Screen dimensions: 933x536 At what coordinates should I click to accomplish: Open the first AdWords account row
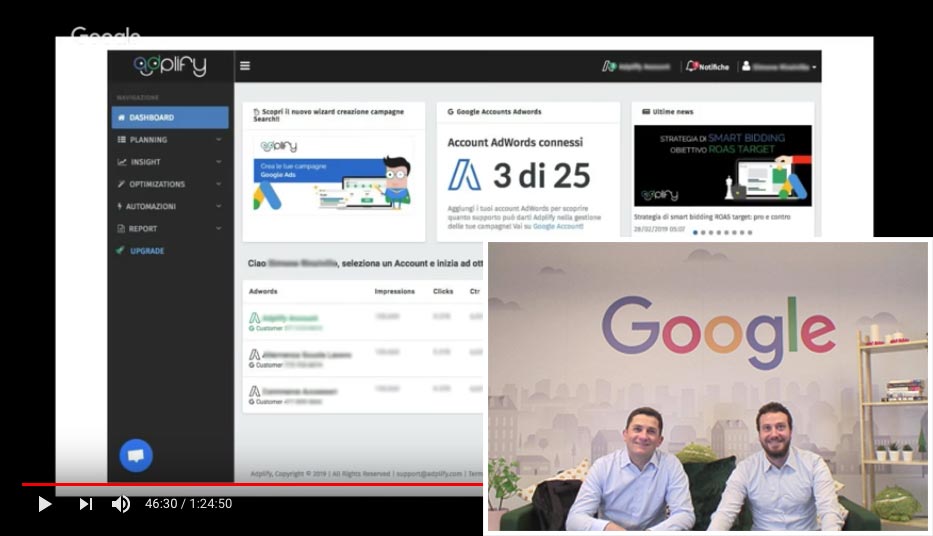364,322
